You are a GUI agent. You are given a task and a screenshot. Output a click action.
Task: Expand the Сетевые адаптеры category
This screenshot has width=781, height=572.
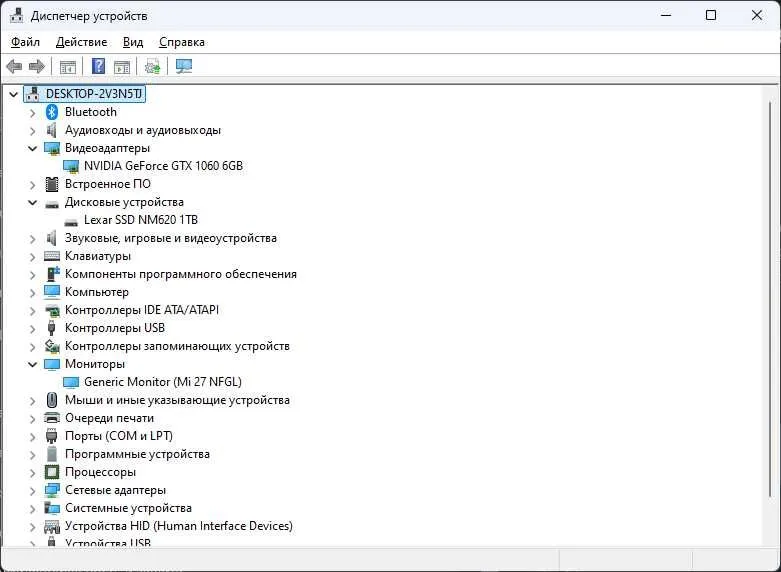pyautogui.click(x=32, y=491)
